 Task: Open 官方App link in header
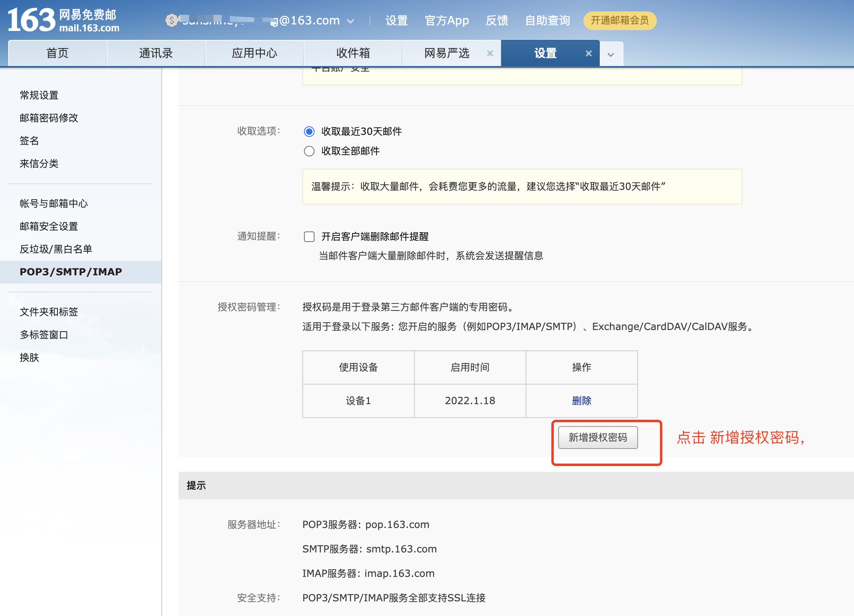pos(447,20)
